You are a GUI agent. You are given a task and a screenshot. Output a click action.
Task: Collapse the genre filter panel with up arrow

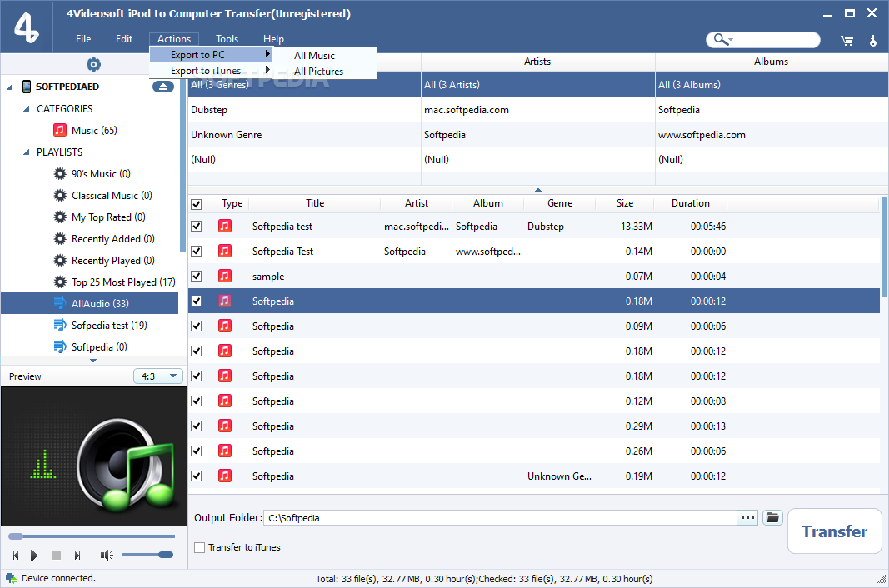538,190
